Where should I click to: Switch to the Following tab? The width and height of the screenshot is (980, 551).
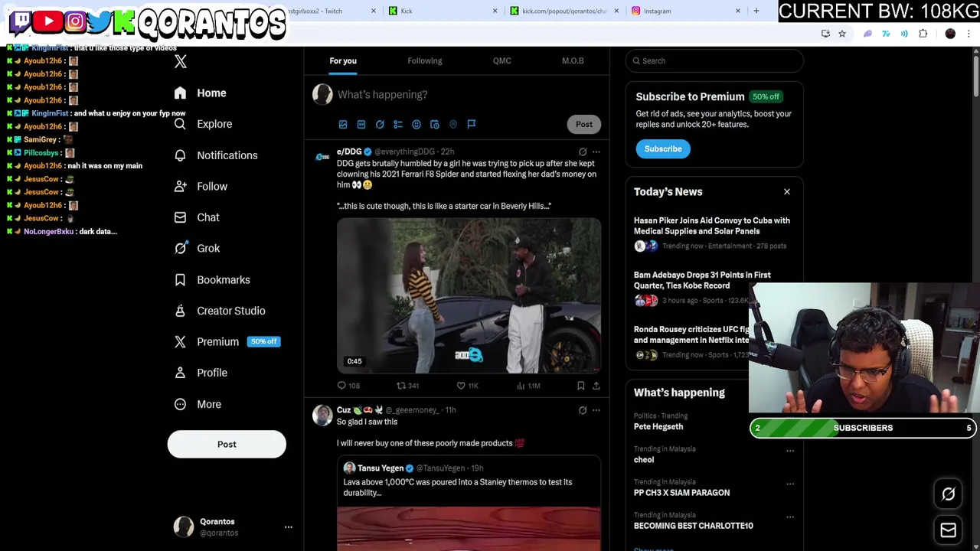point(425,60)
